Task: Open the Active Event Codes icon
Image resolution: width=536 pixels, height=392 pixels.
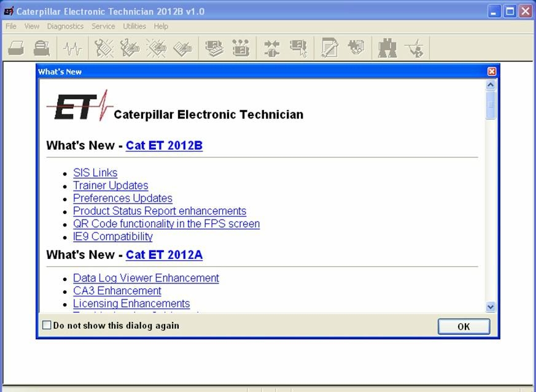Action: (156, 48)
